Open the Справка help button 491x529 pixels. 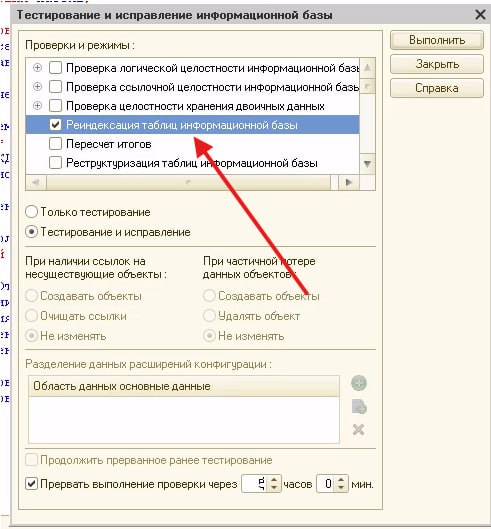coord(437,88)
